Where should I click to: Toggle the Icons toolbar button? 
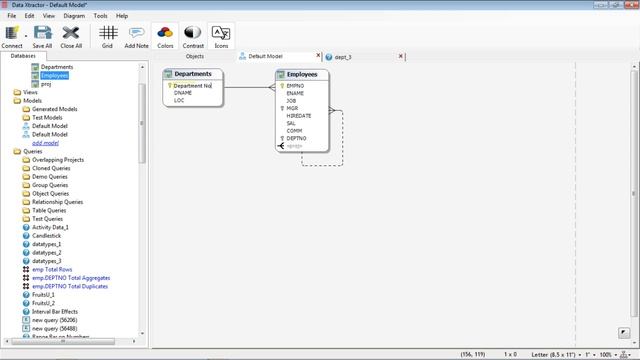click(x=221, y=37)
